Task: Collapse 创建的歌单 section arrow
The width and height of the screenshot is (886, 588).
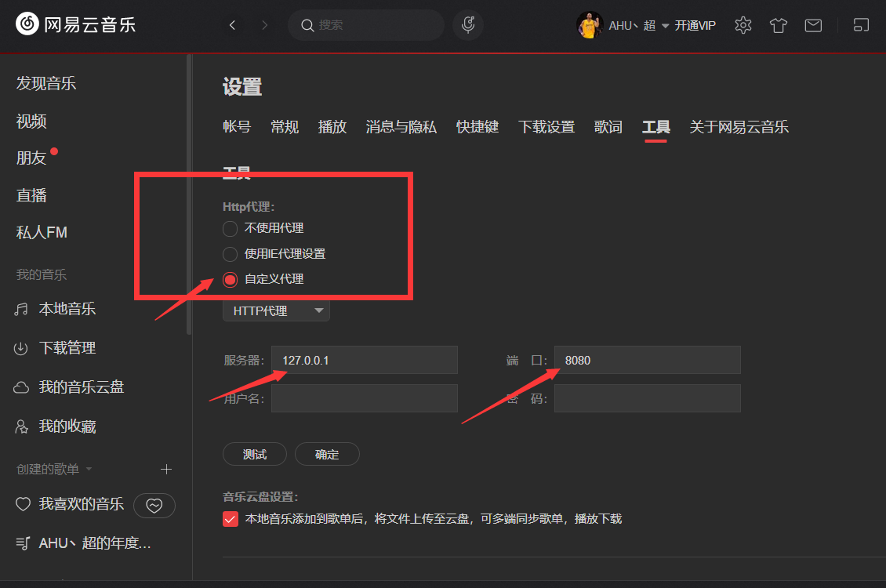Action: click(89, 469)
